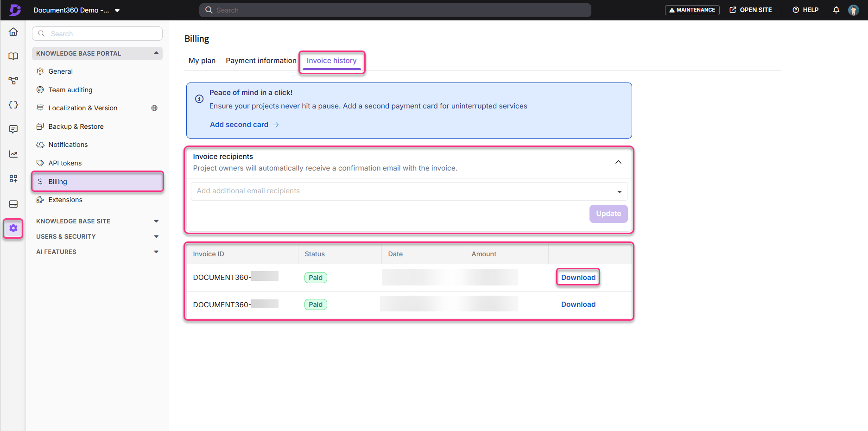Click the user profile avatar

click(x=853, y=10)
